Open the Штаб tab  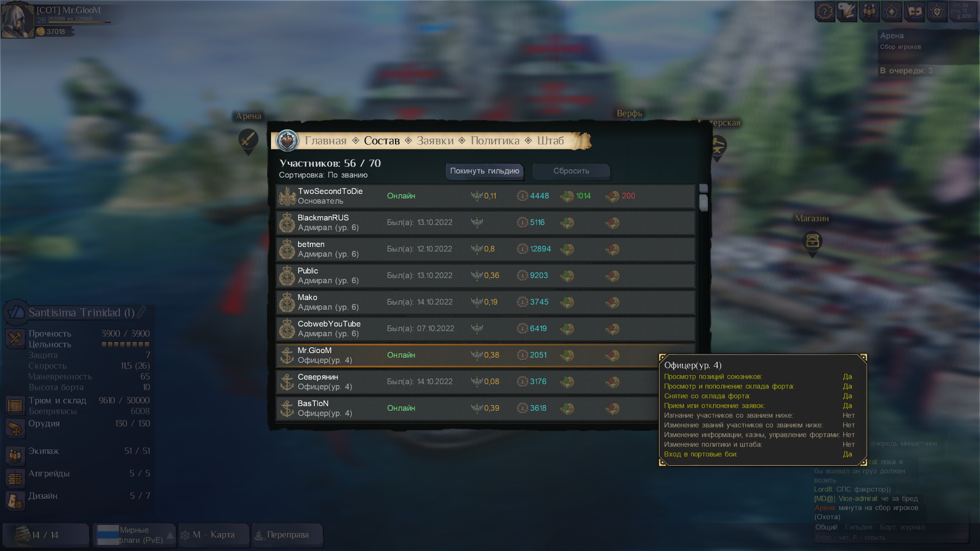click(550, 141)
